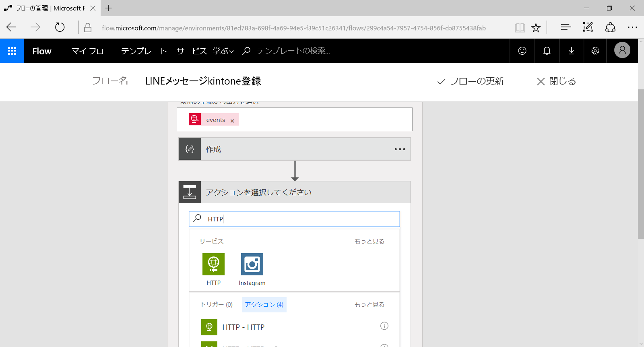Open the notifications bell
This screenshot has height=347, width=644.
click(x=547, y=51)
